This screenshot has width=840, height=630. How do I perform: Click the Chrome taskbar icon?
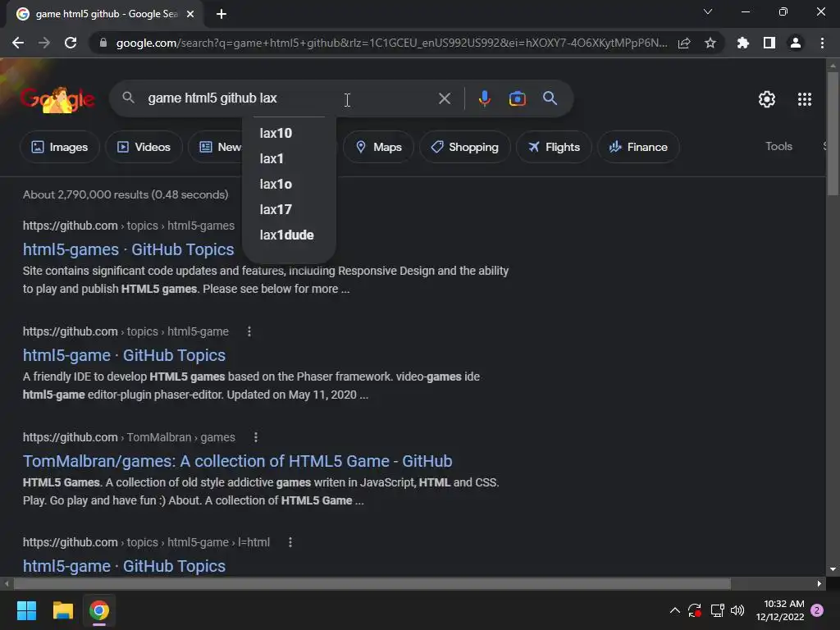coord(99,610)
